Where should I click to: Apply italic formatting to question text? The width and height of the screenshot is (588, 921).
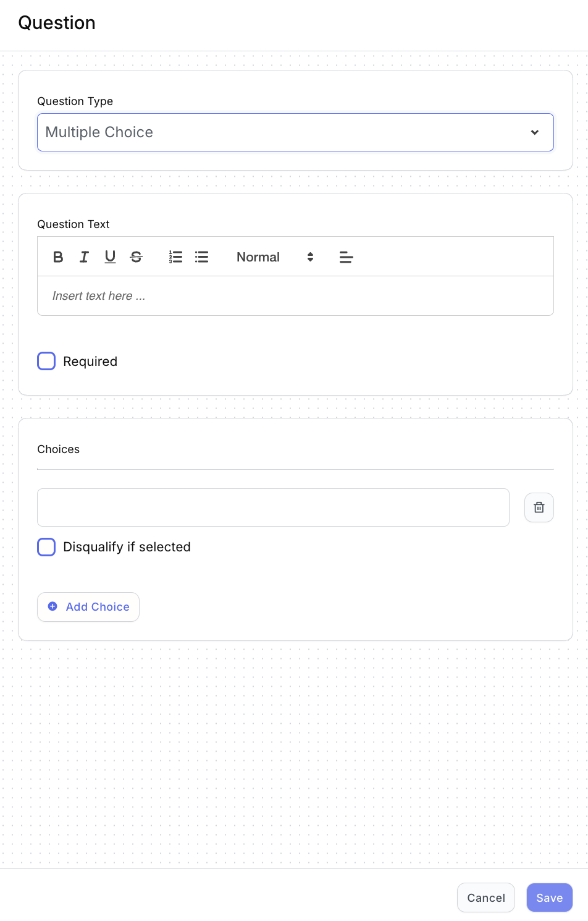(84, 257)
